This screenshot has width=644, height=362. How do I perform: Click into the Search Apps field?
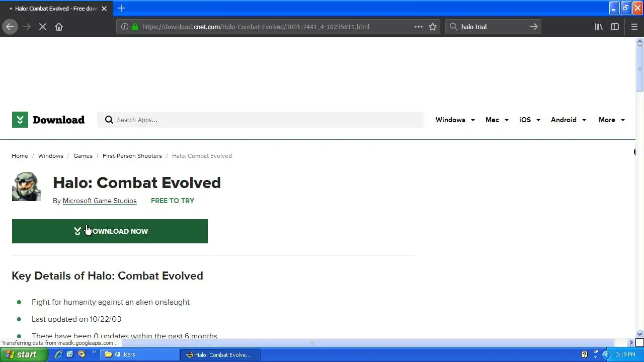261,120
